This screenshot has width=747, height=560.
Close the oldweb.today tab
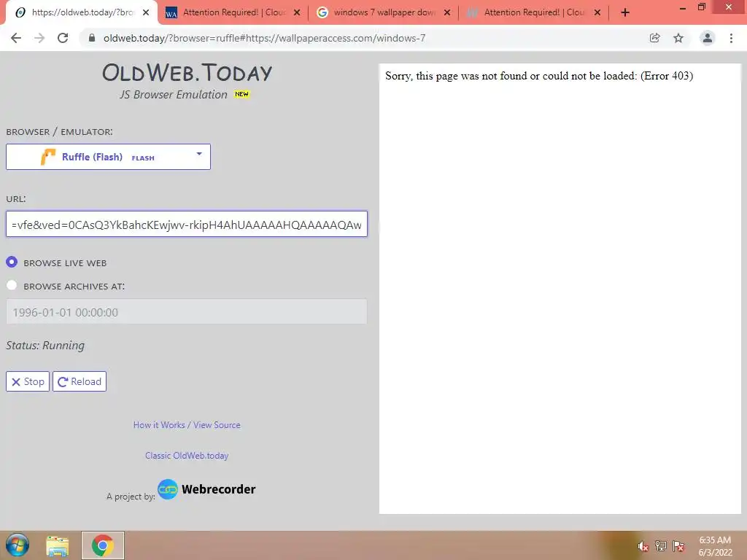tap(146, 13)
